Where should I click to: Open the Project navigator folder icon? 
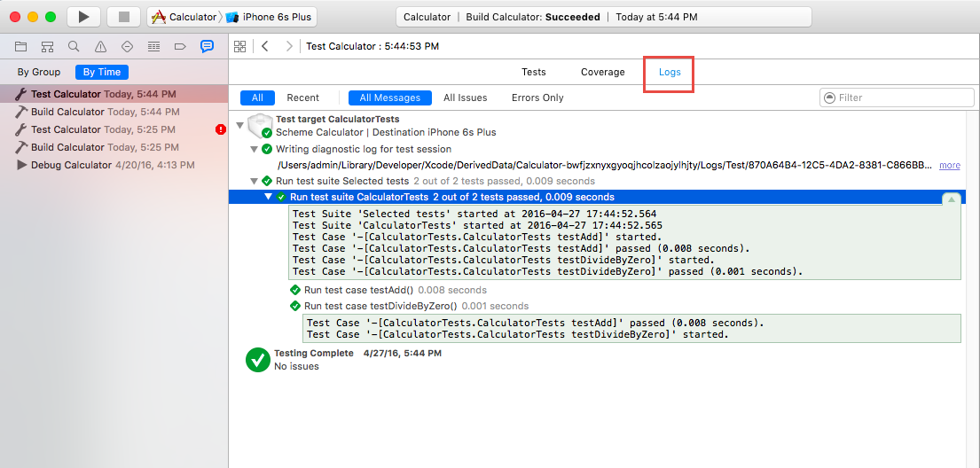click(x=21, y=46)
